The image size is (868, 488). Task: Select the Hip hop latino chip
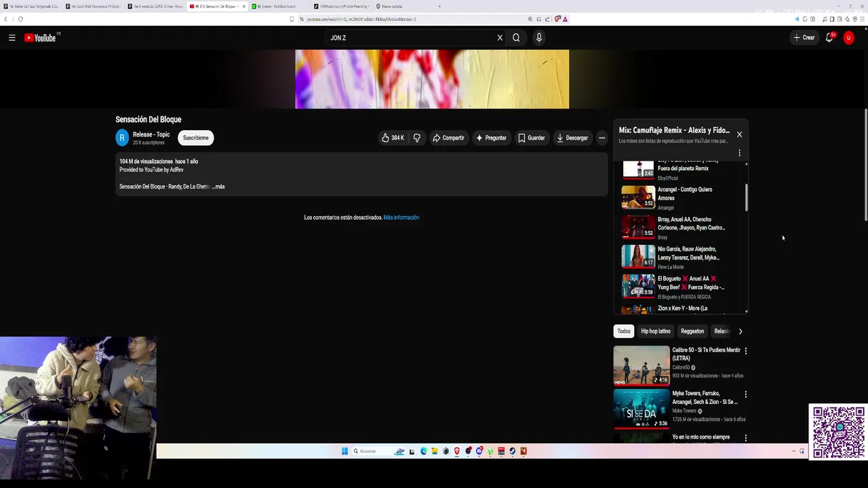pos(656,331)
